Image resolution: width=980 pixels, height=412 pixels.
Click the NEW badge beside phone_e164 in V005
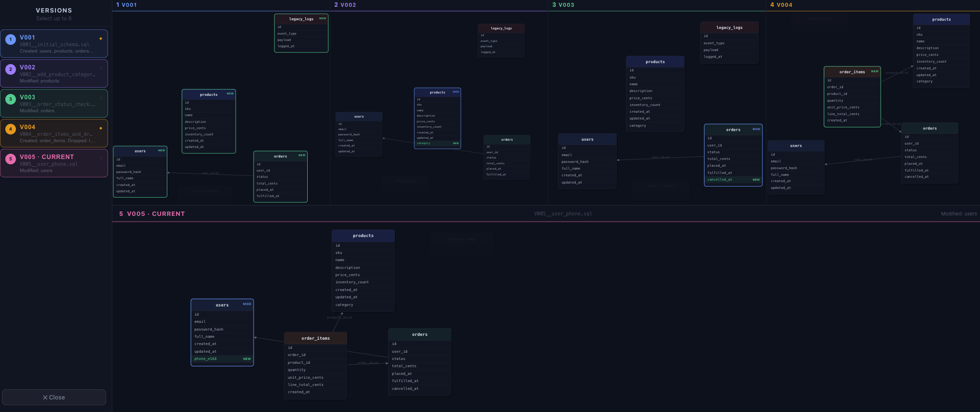(247, 359)
